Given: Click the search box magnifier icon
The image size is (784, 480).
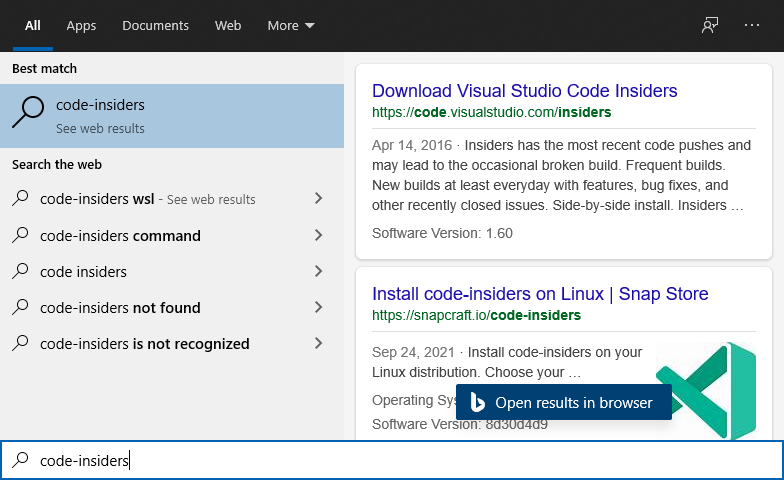Looking at the screenshot, I should (x=20, y=460).
